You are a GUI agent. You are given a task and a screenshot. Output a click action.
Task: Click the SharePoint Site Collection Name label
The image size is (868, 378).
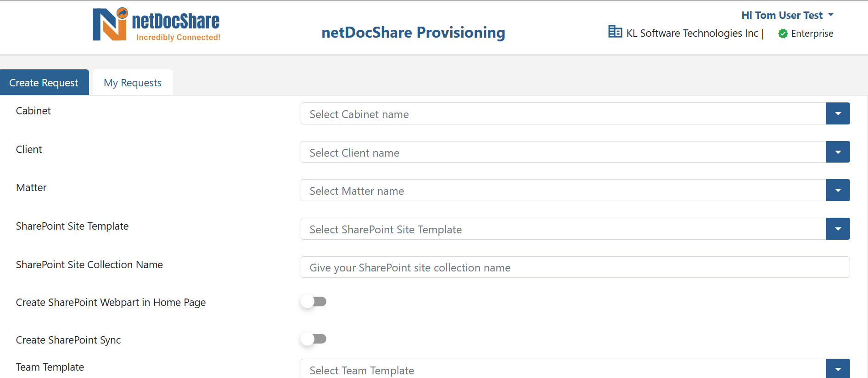point(90,265)
